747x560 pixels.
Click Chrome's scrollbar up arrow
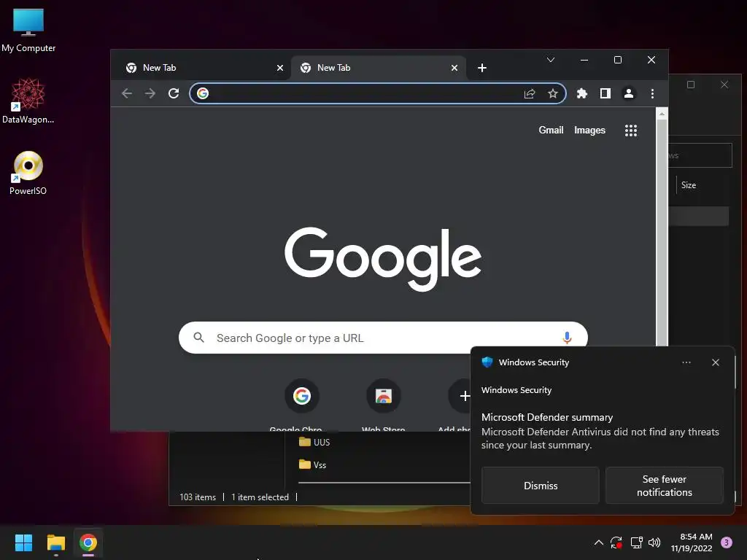coord(662,114)
